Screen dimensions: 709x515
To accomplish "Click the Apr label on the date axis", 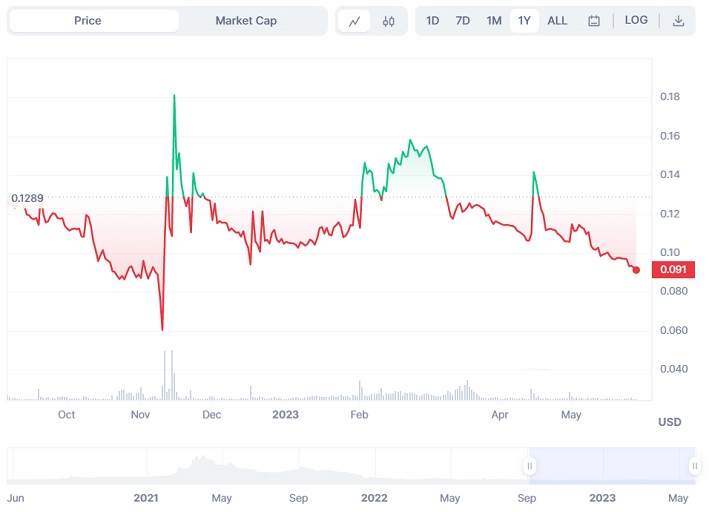I will (500, 415).
